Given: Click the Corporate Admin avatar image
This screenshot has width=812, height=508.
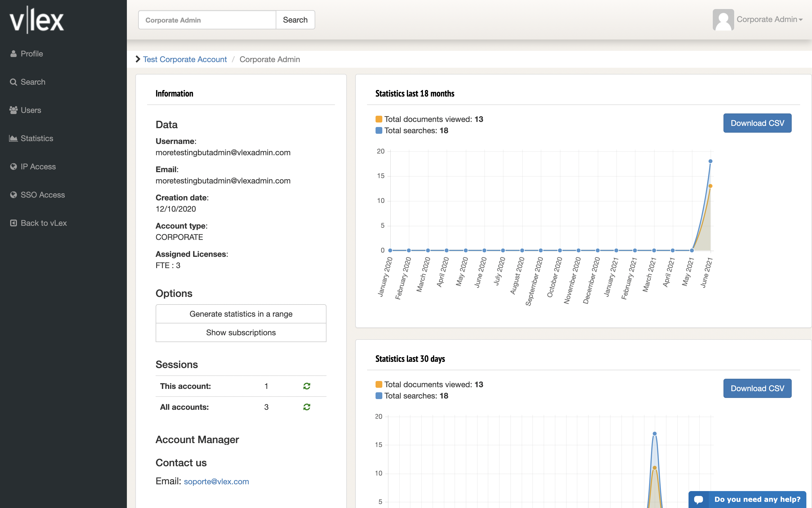Looking at the screenshot, I should [x=723, y=19].
